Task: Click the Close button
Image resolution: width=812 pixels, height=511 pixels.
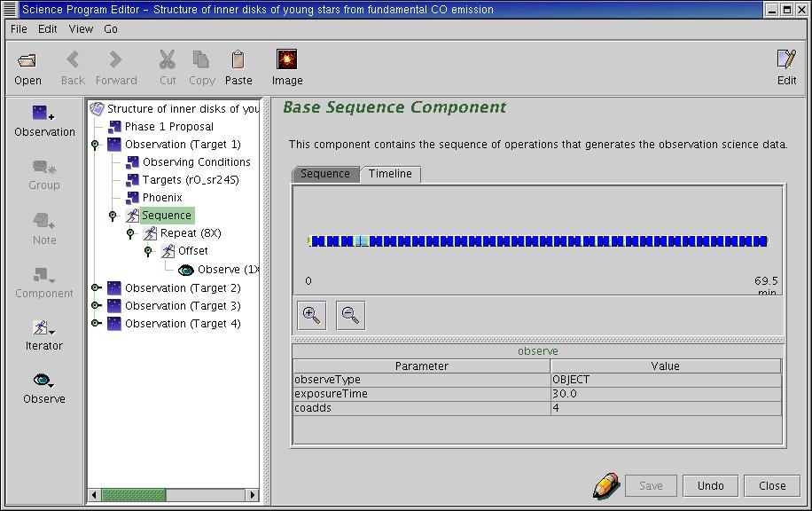Action: pos(772,485)
